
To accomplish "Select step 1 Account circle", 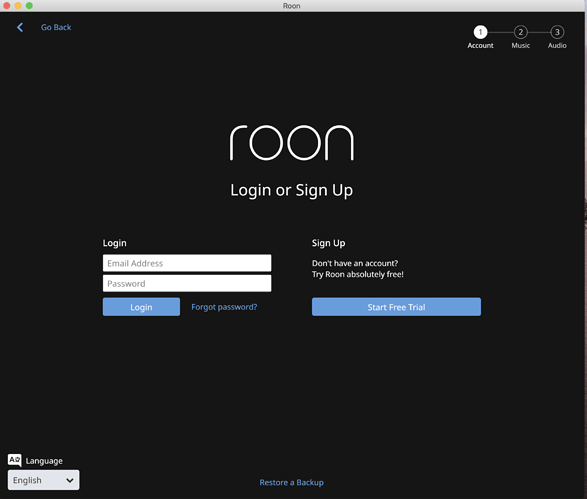I will 480,32.
